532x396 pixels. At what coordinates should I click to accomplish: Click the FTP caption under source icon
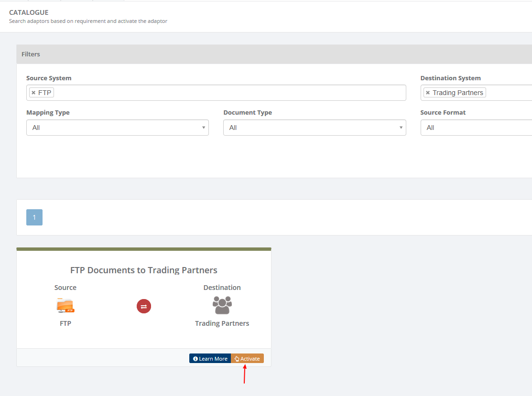[65, 323]
